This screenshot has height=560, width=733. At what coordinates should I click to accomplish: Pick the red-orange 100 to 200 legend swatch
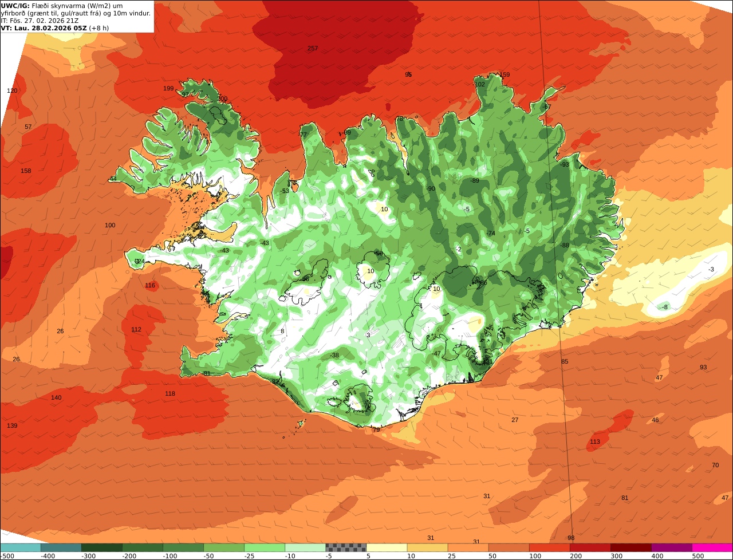point(549,547)
